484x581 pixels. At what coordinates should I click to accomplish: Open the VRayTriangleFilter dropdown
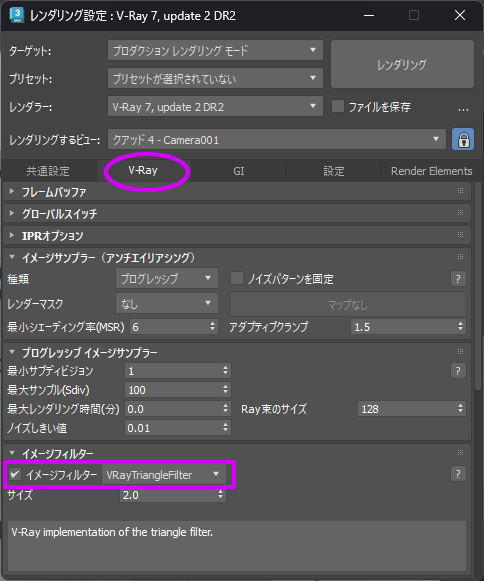point(164,475)
